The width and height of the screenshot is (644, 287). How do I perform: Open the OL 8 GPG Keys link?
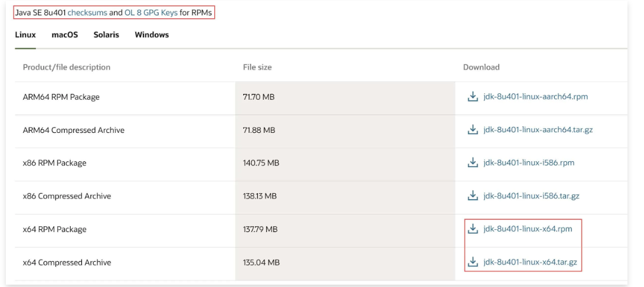point(151,12)
